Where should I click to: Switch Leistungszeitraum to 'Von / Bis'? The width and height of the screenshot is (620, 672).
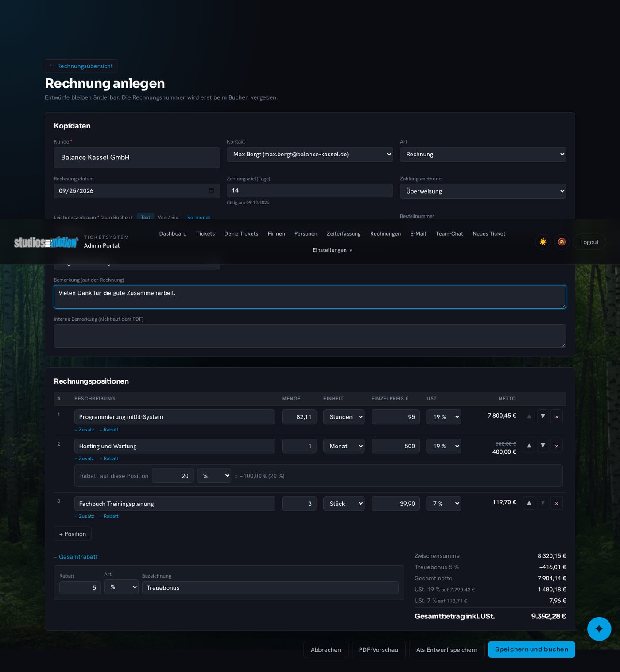(x=168, y=217)
